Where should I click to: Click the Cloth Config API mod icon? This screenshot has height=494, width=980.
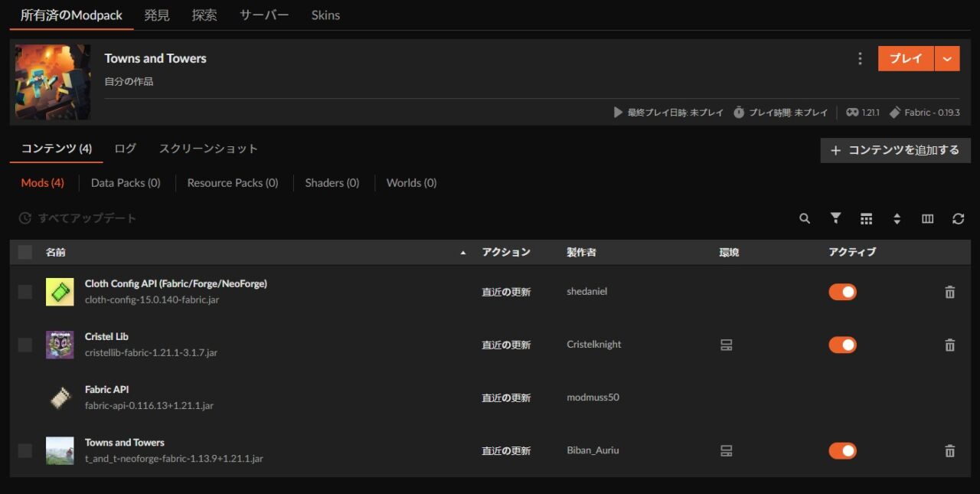[60, 292]
